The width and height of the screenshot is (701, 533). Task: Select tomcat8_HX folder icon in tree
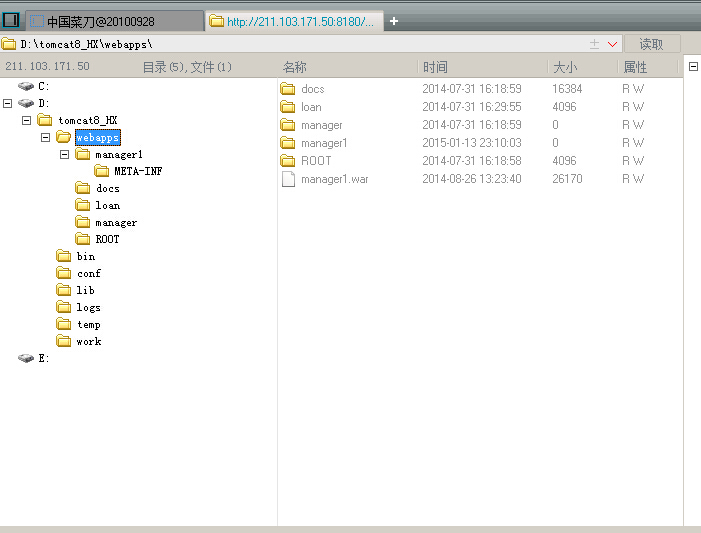45,120
